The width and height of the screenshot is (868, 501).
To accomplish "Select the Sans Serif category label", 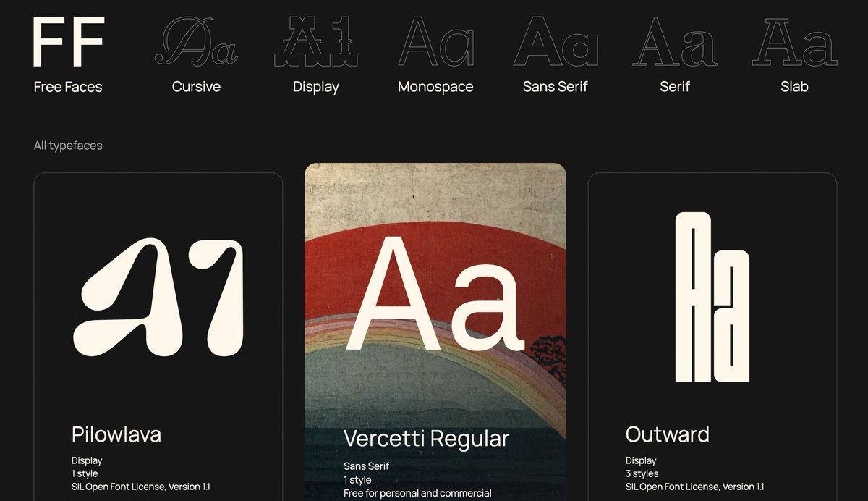I will [556, 87].
